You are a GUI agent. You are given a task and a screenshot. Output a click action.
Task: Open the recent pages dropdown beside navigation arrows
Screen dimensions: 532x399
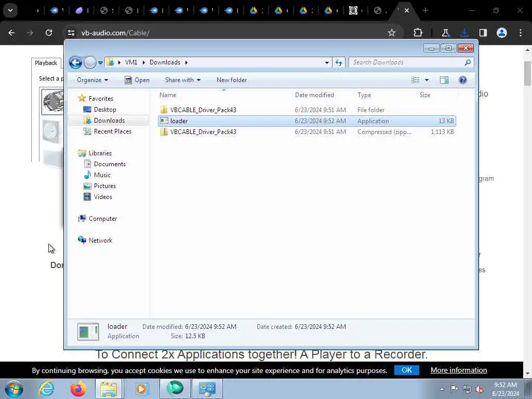(x=100, y=63)
